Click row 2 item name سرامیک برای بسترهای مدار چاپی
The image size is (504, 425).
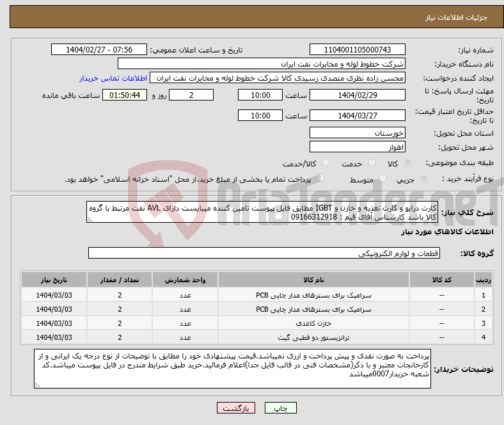tap(313, 309)
